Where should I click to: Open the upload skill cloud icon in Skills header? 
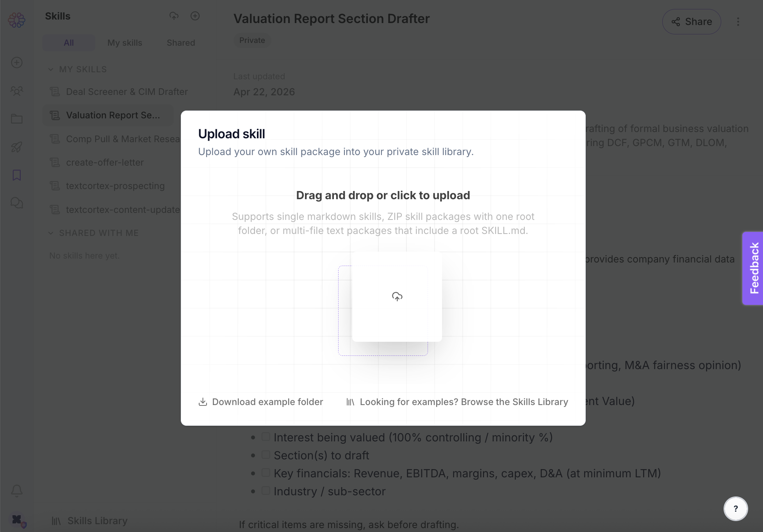click(x=174, y=16)
